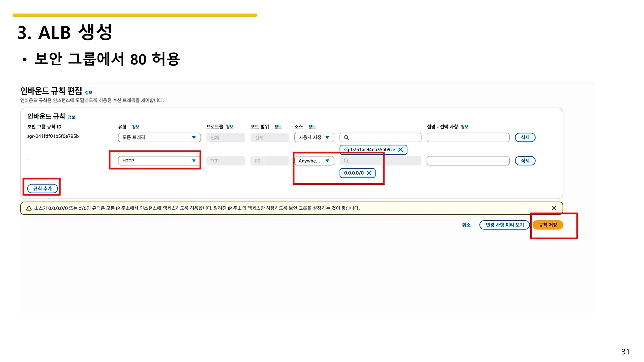Remove the 0.0.0.0/0 CIDR tag
Image resolution: width=644 pixels, height=362 pixels.
click(369, 173)
